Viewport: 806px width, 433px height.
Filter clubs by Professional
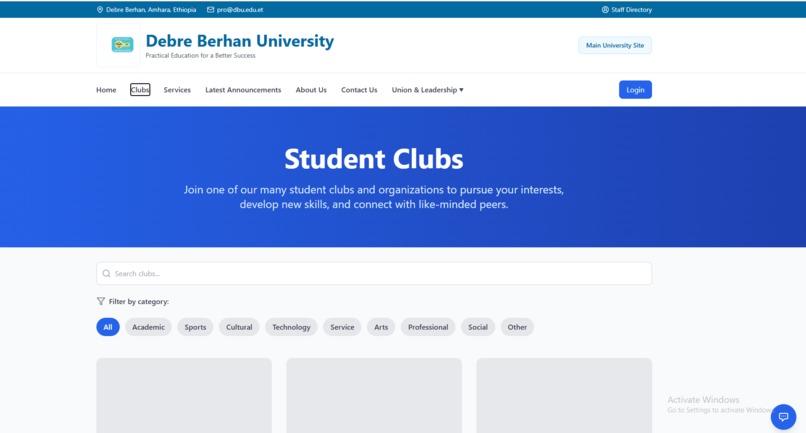click(428, 327)
